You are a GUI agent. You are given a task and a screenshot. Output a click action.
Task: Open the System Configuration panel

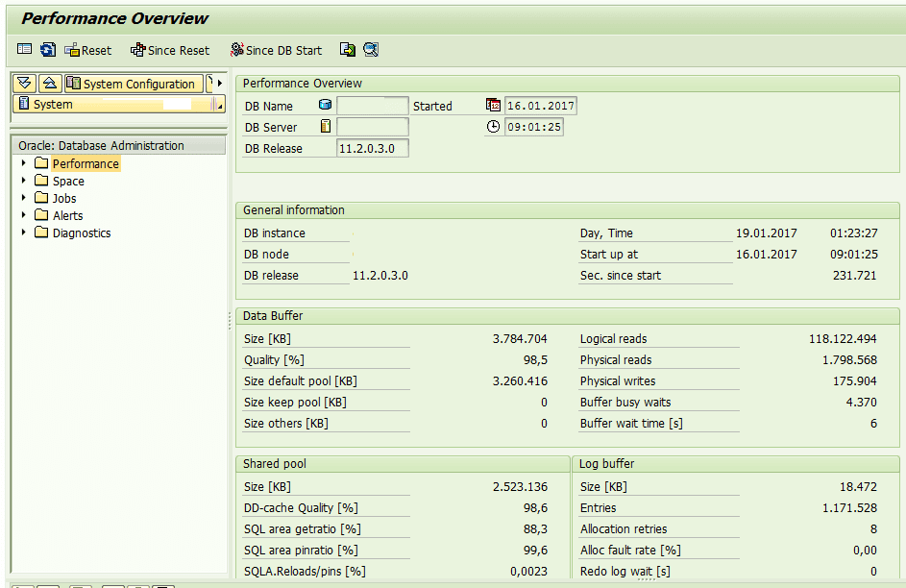click(134, 84)
